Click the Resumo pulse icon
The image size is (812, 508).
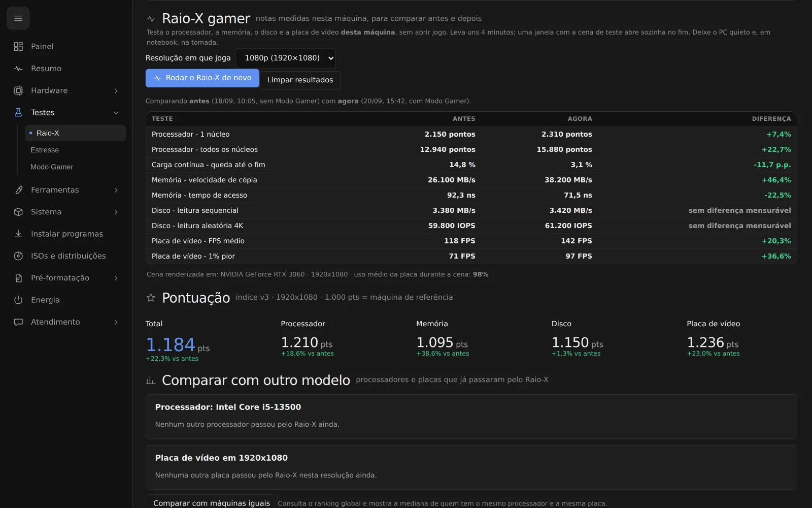tap(18, 69)
